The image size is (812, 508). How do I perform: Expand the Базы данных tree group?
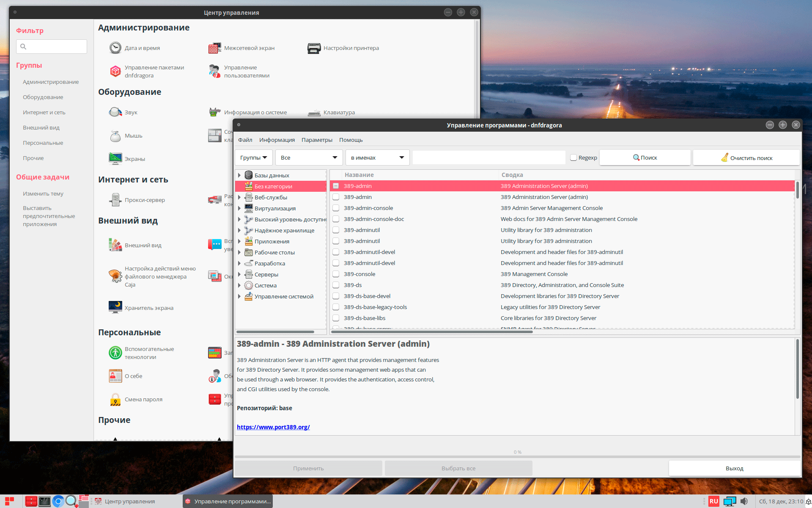click(x=239, y=175)
